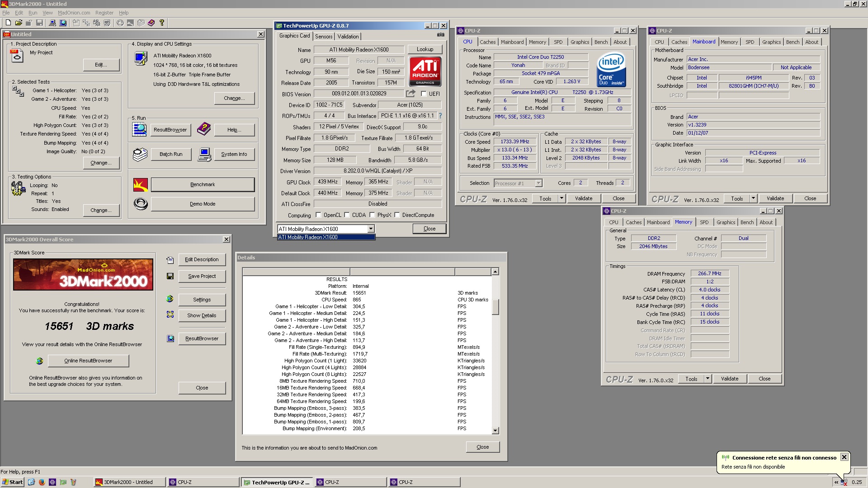
Task: Open the GPU selector dropdown in GPU-Z
Action: tap(371, 229)
